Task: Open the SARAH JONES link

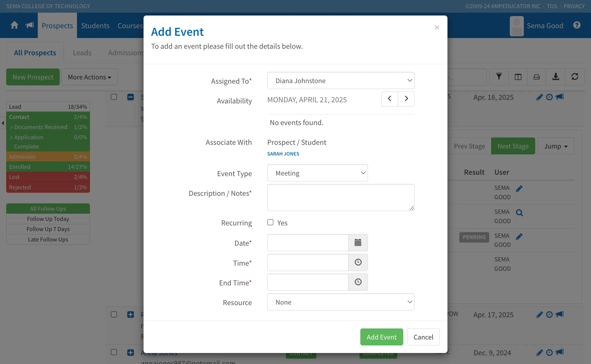Action: click(283, 154)
